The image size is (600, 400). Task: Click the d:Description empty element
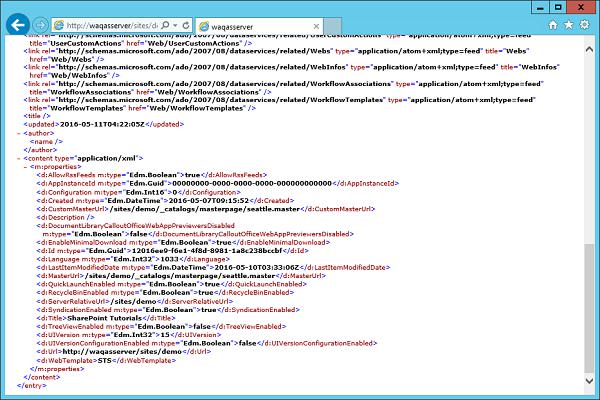click(65, 217)
